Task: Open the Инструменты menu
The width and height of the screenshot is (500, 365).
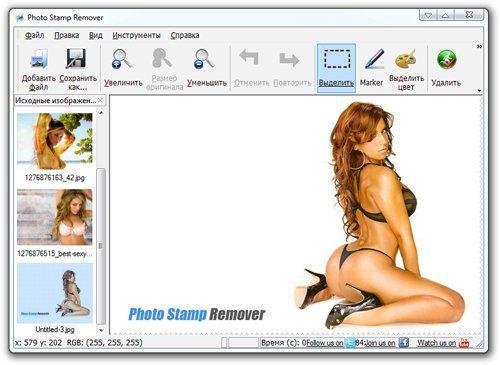Action: coord(136,35)
